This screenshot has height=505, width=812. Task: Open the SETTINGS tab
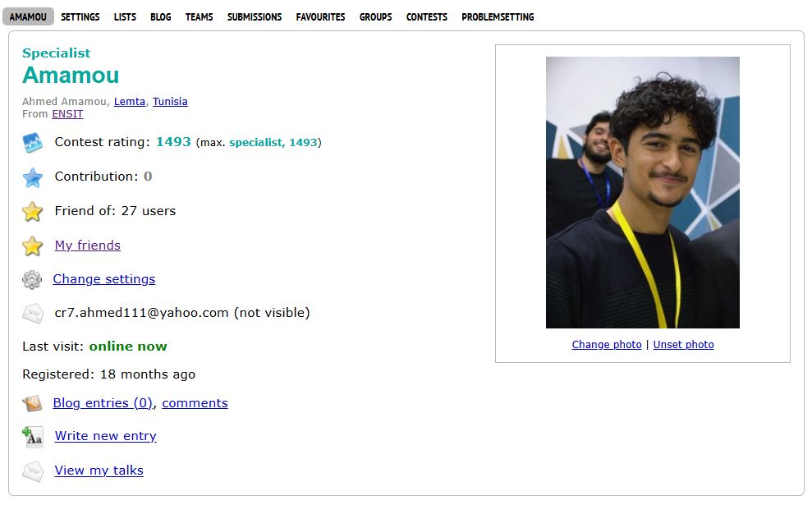pos(80,17)
